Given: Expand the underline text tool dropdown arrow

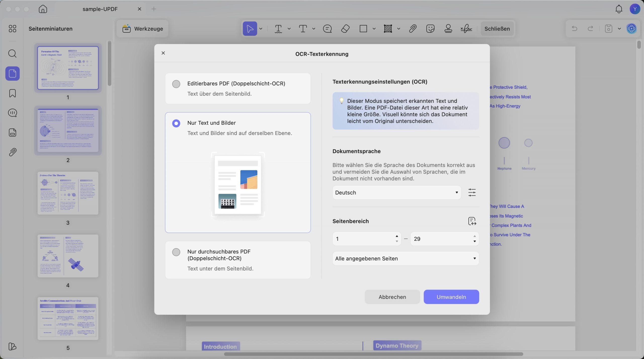Looking at the screenshot, I should (289, 29).
